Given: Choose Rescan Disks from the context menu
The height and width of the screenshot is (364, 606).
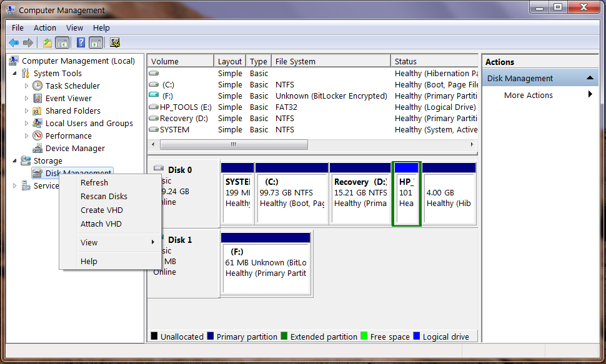Looking at the screenshot, I should tap(104, 196).
